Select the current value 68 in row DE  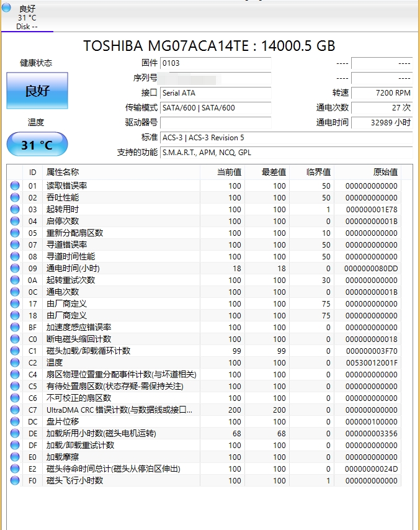coord(237,434)
